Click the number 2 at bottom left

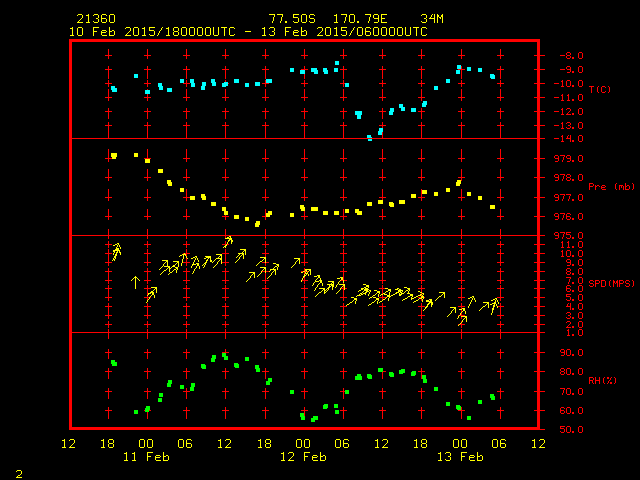pyautogui.click(x=19, y=472)
